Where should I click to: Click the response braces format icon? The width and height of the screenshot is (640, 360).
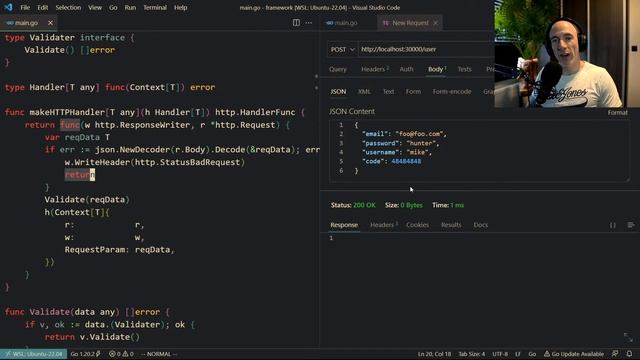tap(613, 225)
